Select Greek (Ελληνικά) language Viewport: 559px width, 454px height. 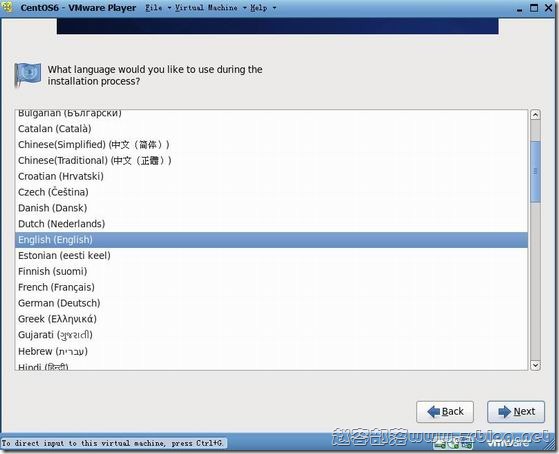pyautogui.click(x=271, y=319)
